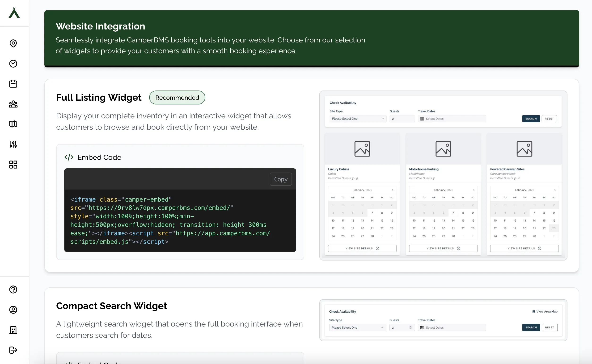This screenshot has height=364, width=592.
Task: Open the Site Type dropdown in Full Listing widget
Action: (357, 118)
